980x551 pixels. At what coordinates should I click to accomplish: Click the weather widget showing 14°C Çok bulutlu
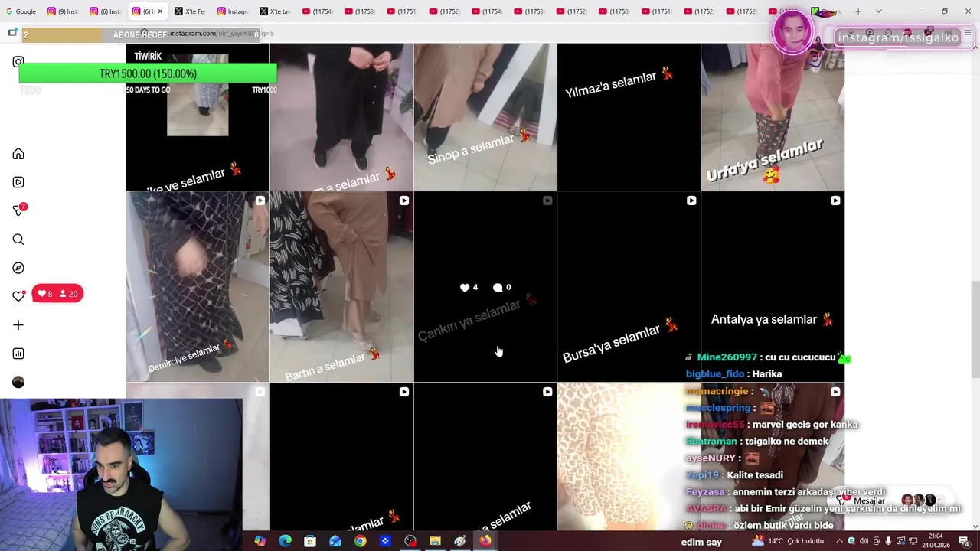coord(789,541)
